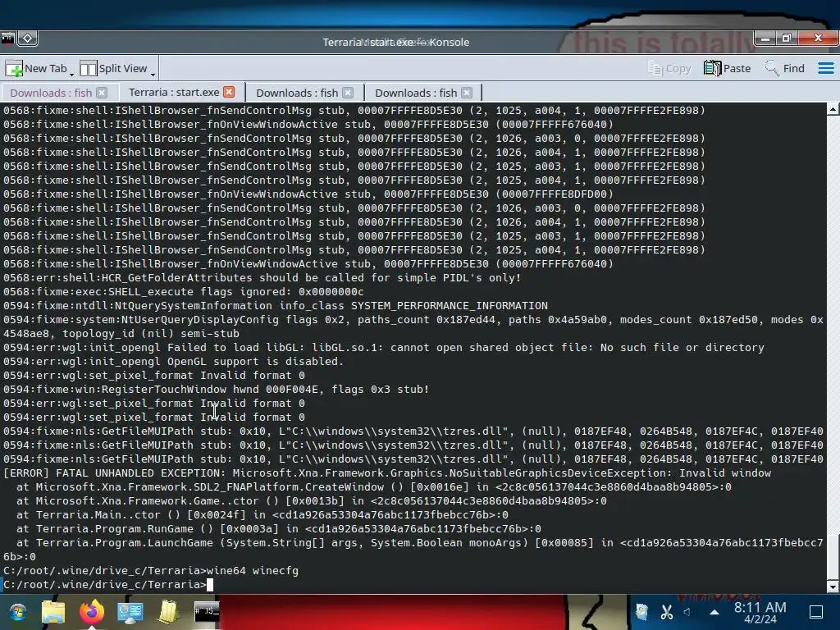Click the Split View button
The height and width of the screenshot is (630, 840).
click(x=113, y=69)
